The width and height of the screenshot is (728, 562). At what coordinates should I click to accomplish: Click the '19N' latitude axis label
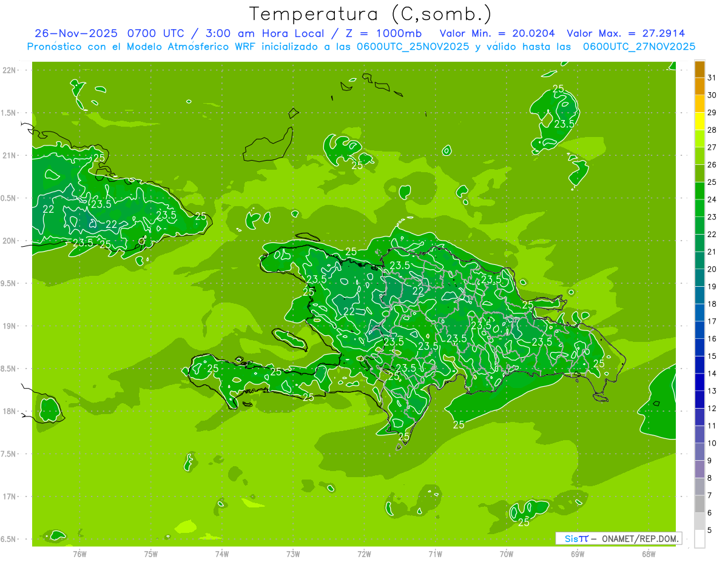[x=10, y=326]
